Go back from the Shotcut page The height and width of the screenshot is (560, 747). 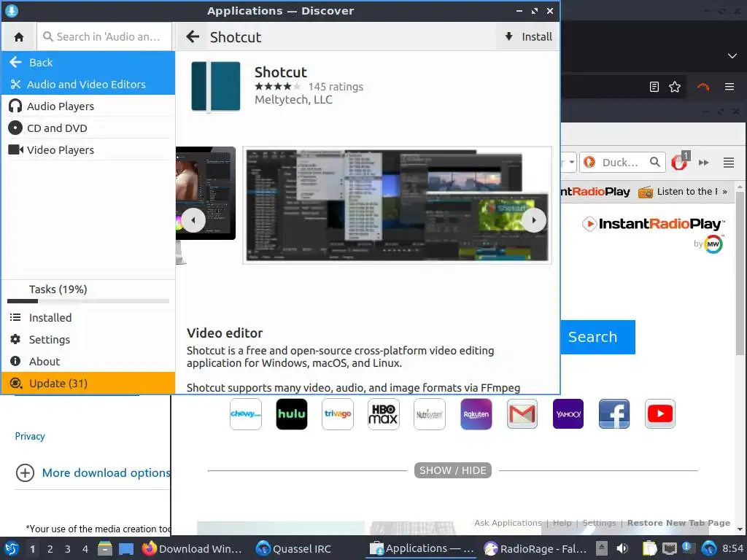(193, 36)
